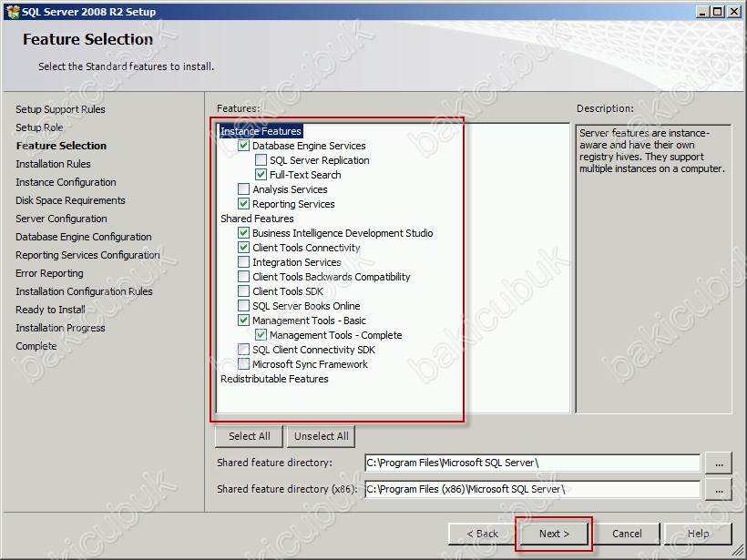Click Complete step in sidebar
This screenshot has width=747, height=560.
[36, 346]
